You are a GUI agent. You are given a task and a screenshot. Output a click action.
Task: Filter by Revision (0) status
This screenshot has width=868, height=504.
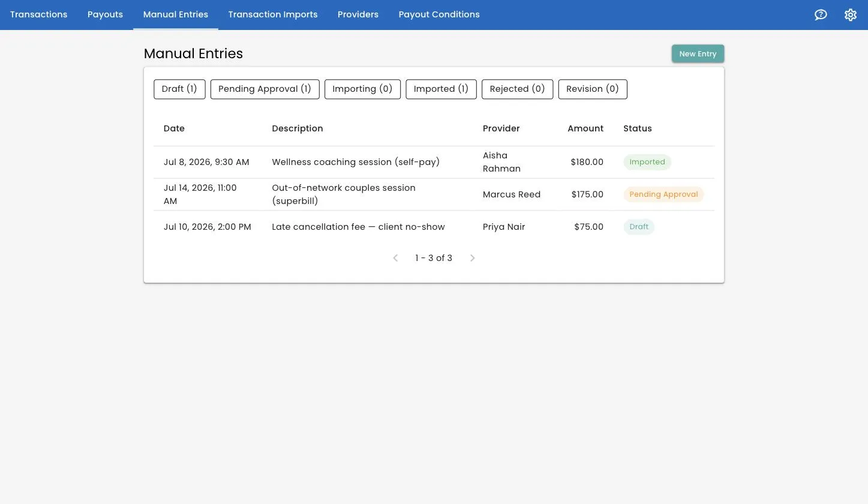pyautogui.click(x=593, y=89)
